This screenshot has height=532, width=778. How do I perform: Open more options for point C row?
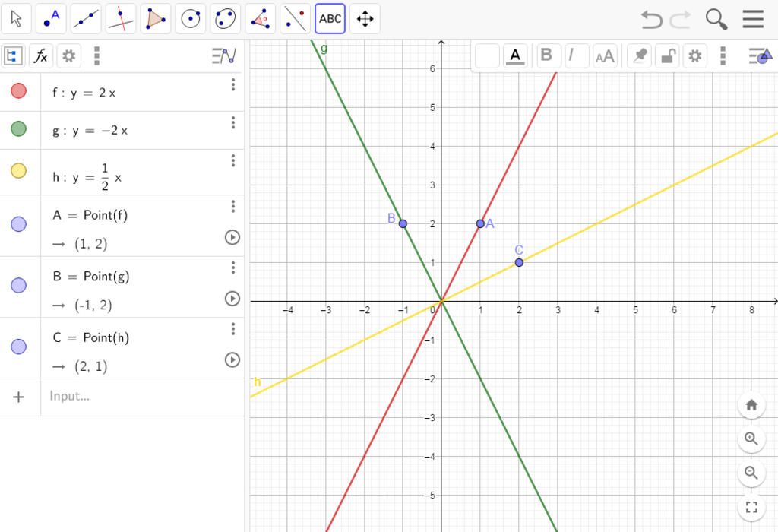coord(232,328)
